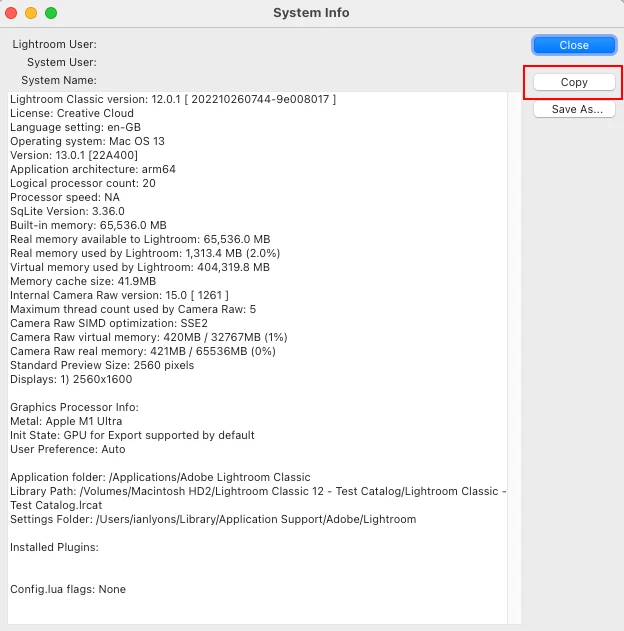Select the Installed Plugins: line
The height and width of the screenshot is (631, 624).
click(54, 547)
